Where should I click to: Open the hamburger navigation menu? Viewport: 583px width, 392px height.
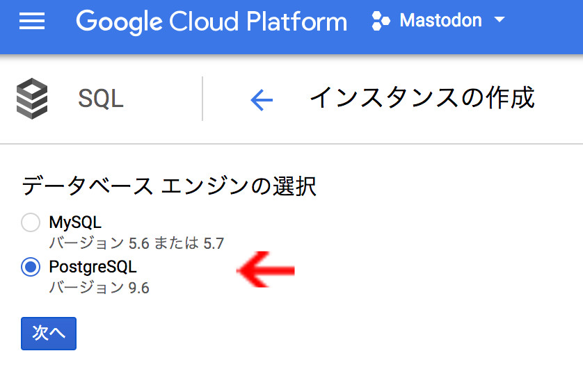[x=32, y=22]
